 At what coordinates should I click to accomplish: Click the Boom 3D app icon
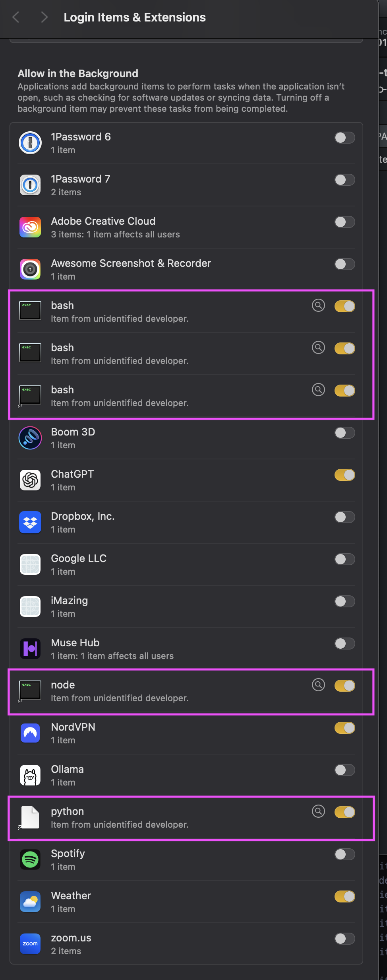30,438
